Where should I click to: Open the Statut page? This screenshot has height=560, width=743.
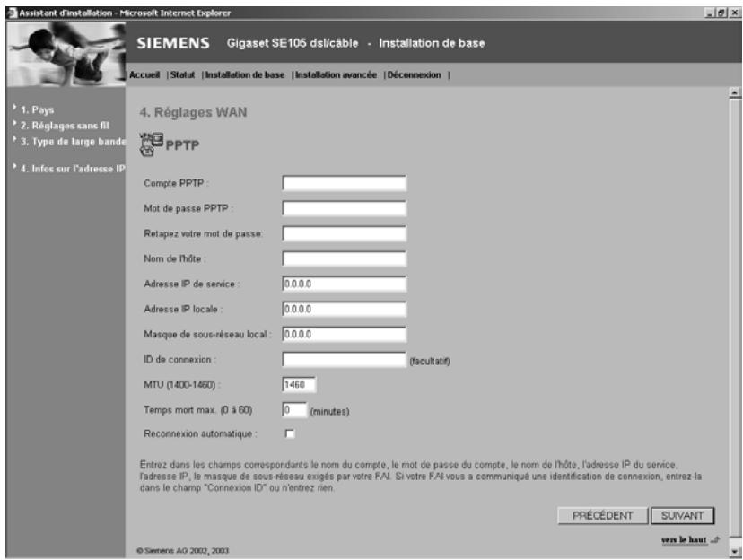182,74
